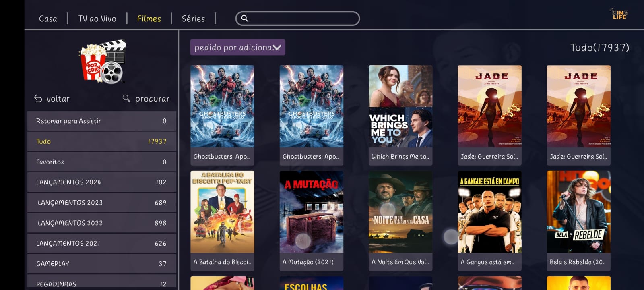The height and width of the screenshot is (290, 644).
Task: Click the top search input field
Action: (297, 19)
